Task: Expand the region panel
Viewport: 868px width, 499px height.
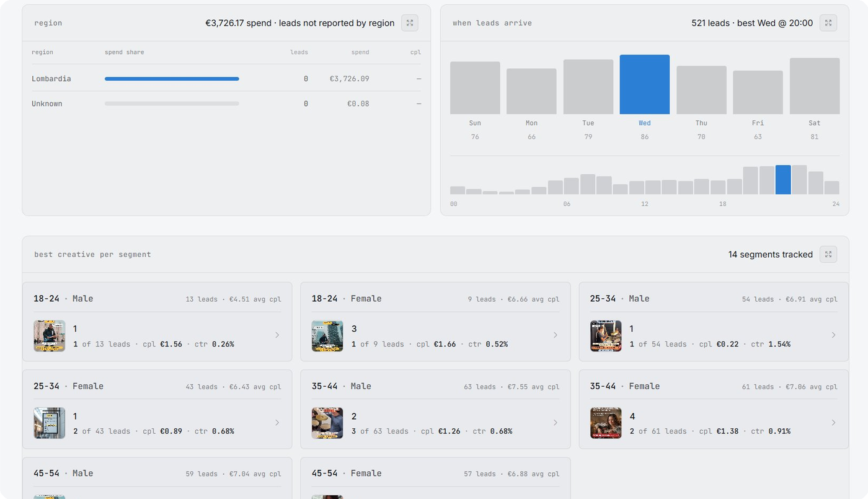Action: [x=409, y=23]
